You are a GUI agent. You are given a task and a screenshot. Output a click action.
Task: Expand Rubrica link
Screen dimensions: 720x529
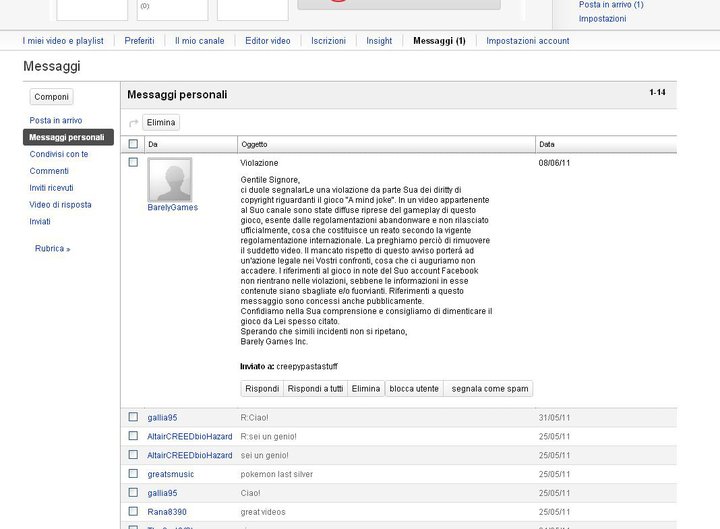(52, 248)
